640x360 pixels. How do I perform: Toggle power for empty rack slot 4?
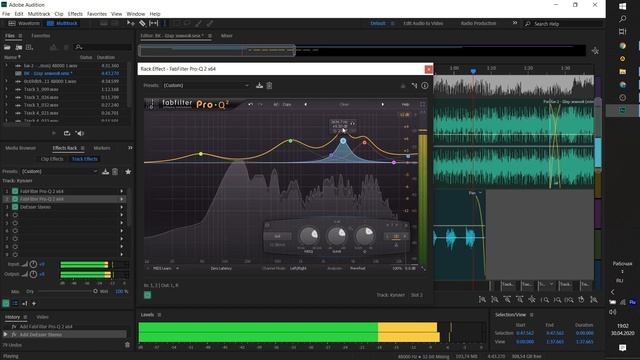(15, 215)
